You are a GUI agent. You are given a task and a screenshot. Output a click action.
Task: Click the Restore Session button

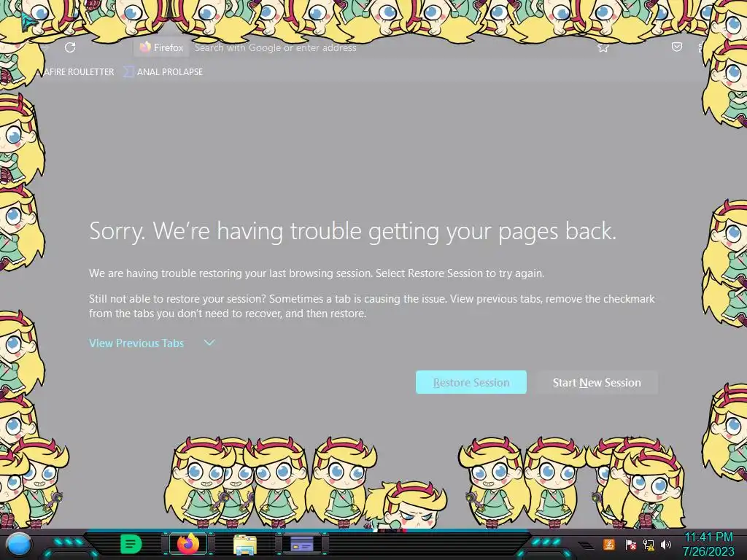click(471, 382)
